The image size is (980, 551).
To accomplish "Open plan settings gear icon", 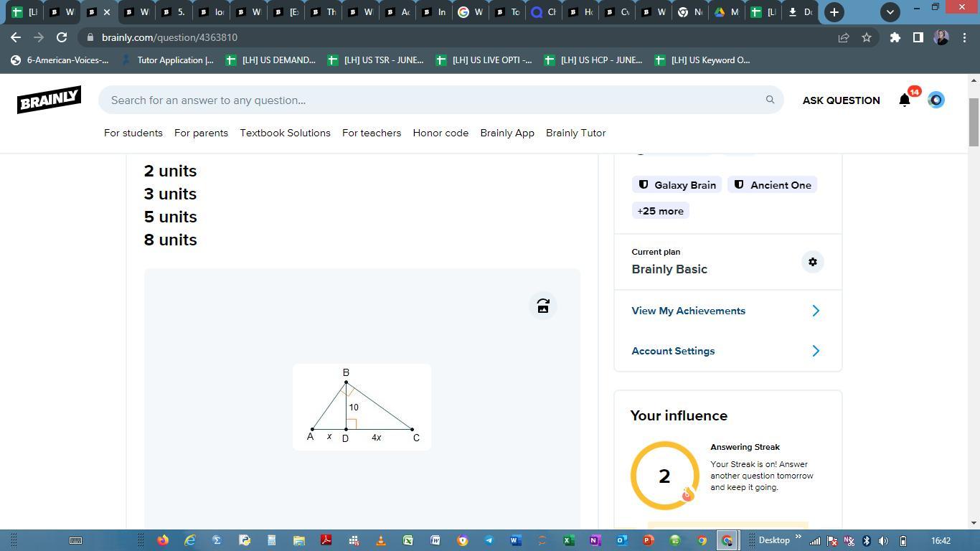I will 812,262.
